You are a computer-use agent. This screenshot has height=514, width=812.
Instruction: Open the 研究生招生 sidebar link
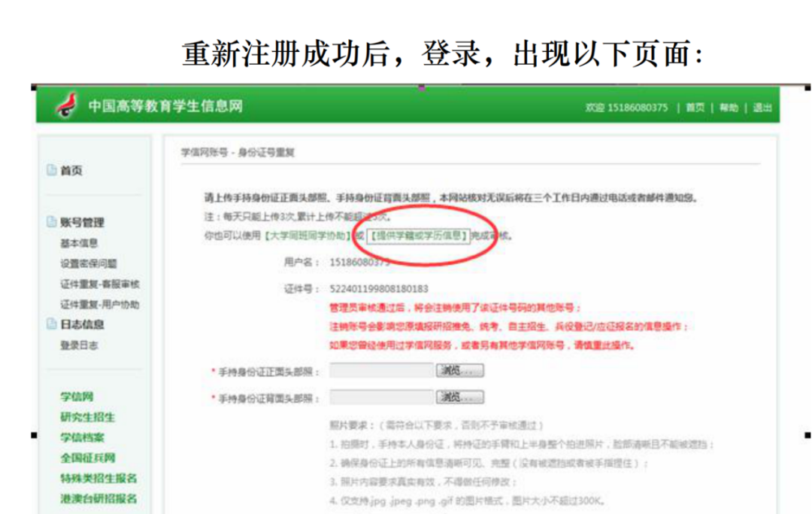point(87,417)
